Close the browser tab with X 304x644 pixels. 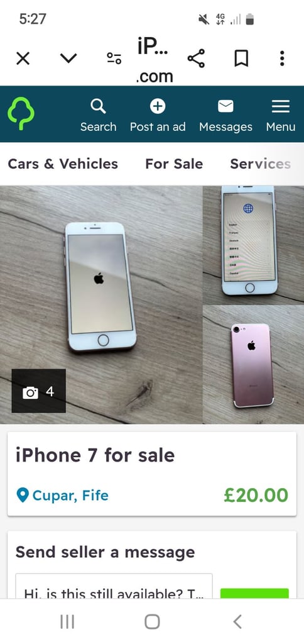tap(23, 58)
